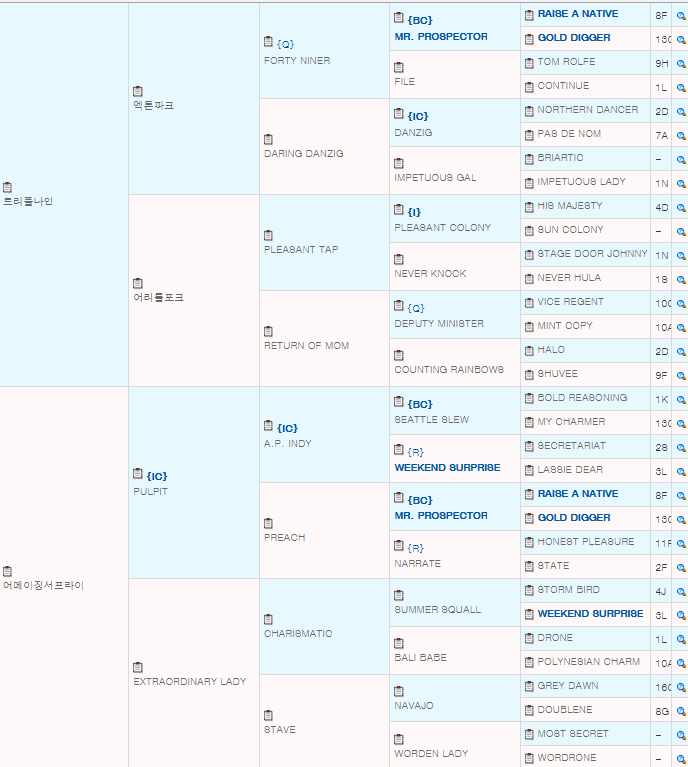The width and height of the screenshot is (688, 767).
Task: Open the clipboard icon above BALI BABE
Action: click(399, 643)
